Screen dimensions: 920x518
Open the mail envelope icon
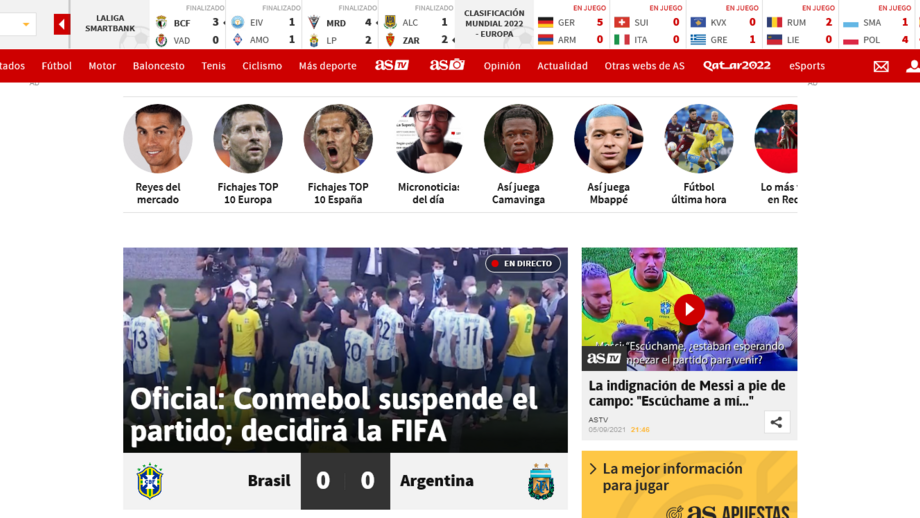click(x=881, y=66)
